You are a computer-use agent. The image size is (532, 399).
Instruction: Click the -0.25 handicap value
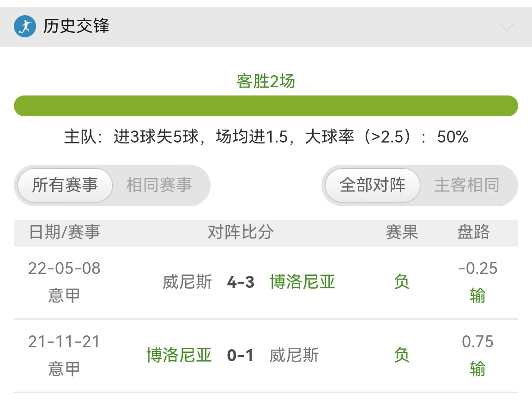(x=478, y=268)
